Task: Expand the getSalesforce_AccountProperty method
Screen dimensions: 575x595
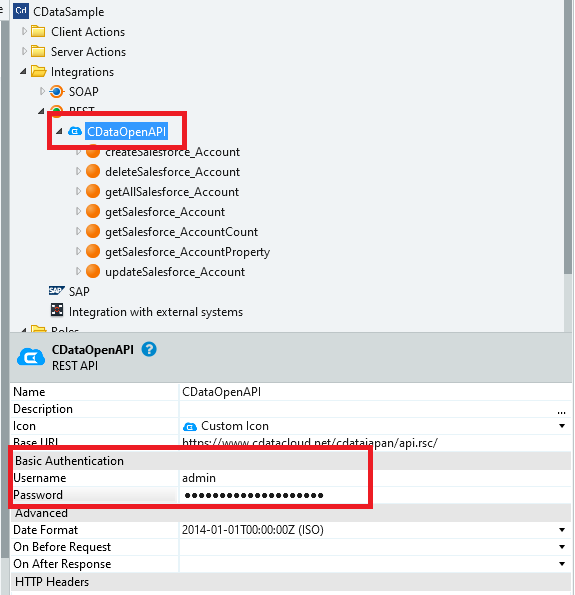Action: click(78, 251)
